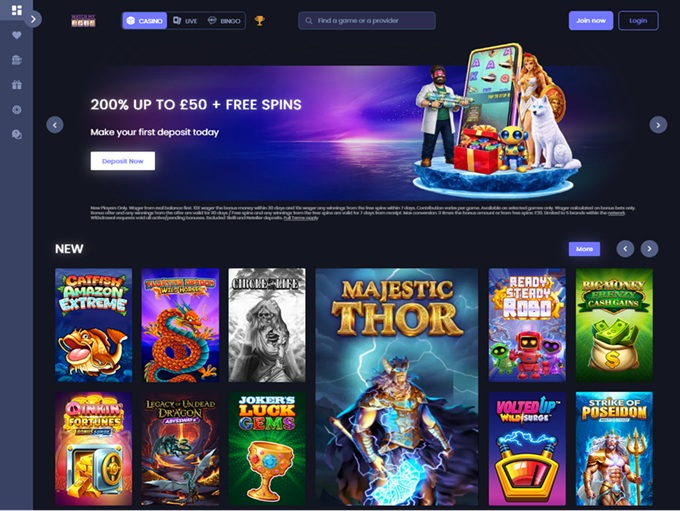Expand the sidebar with the chevron arrow
This screenshot has height=511, width=680.
point(33,19)
